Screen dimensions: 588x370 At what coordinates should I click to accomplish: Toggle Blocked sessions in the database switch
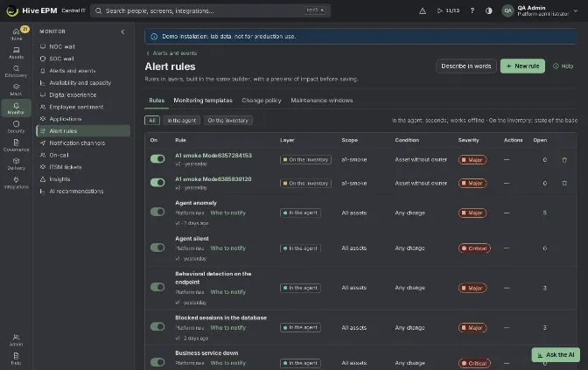click(157, 326)
